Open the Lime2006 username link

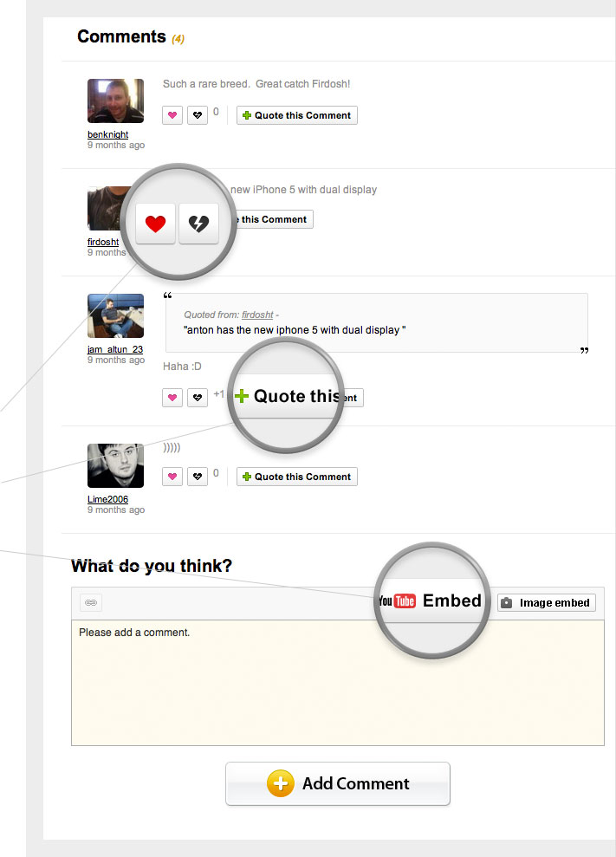107,500
